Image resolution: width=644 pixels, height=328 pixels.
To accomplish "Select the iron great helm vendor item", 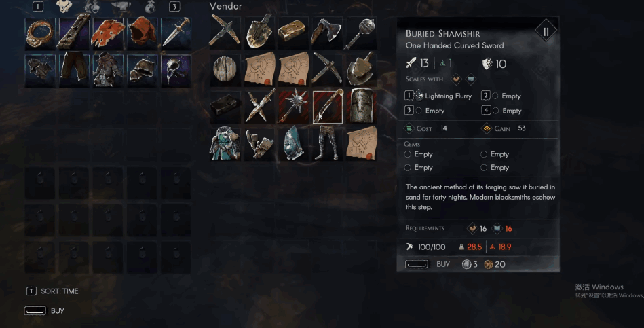I will click(362, 107).
